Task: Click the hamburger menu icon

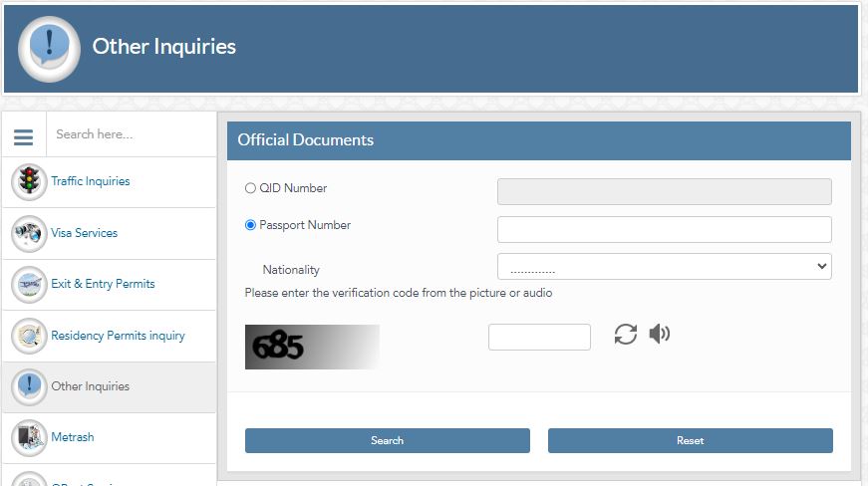Action: tap(24, 135)
